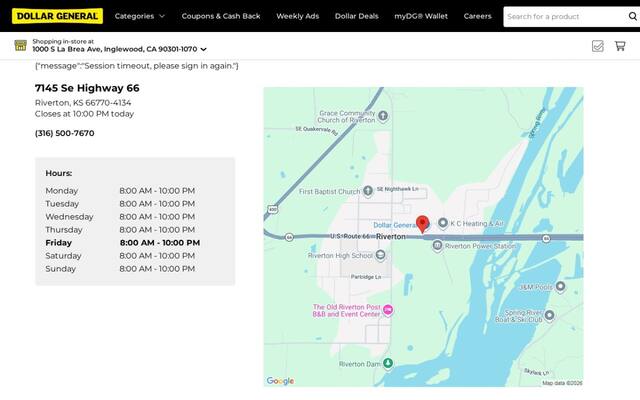The width and height of the screenshot is (640, 400).
Task: Click Riverton Power Station map marker
Action: coord(437,246)
